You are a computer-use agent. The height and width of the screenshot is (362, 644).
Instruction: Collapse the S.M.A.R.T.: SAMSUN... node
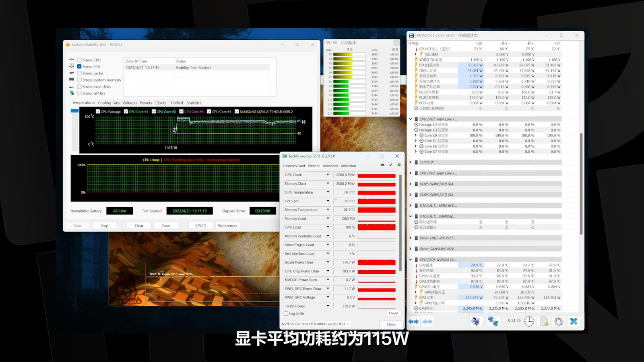(x=411, y=216)
